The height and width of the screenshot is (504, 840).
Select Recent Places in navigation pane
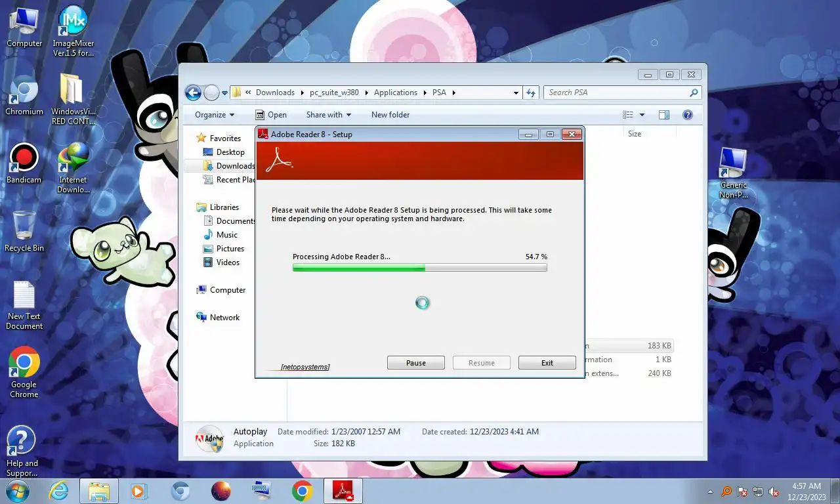(x=236, y=180)
